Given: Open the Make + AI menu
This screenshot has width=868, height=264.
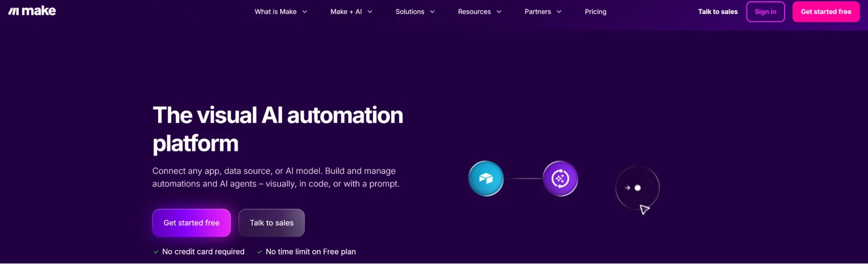Looking at the screenshot, I should tap(351, 12).
